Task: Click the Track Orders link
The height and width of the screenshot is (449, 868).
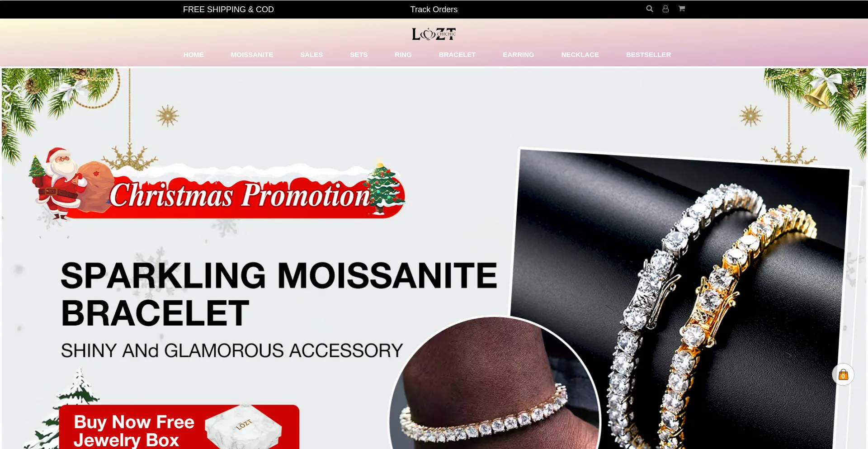Action: point(434,9)
